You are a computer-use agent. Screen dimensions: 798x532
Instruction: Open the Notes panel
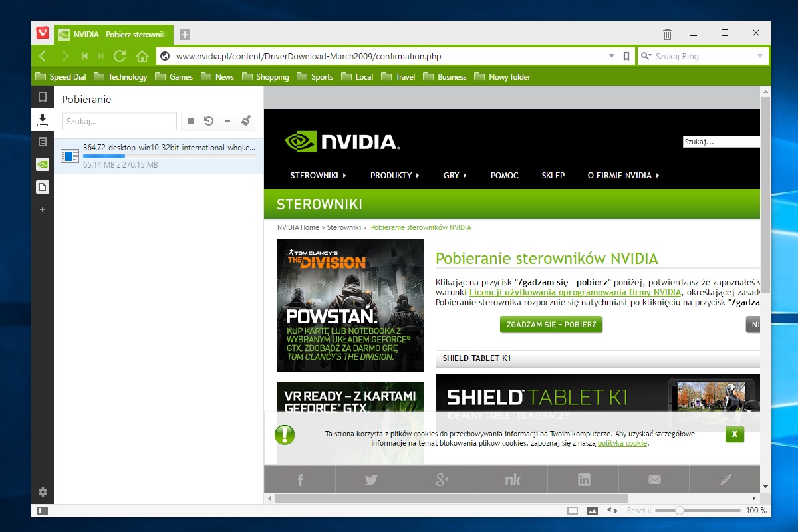tap(43, 142)
